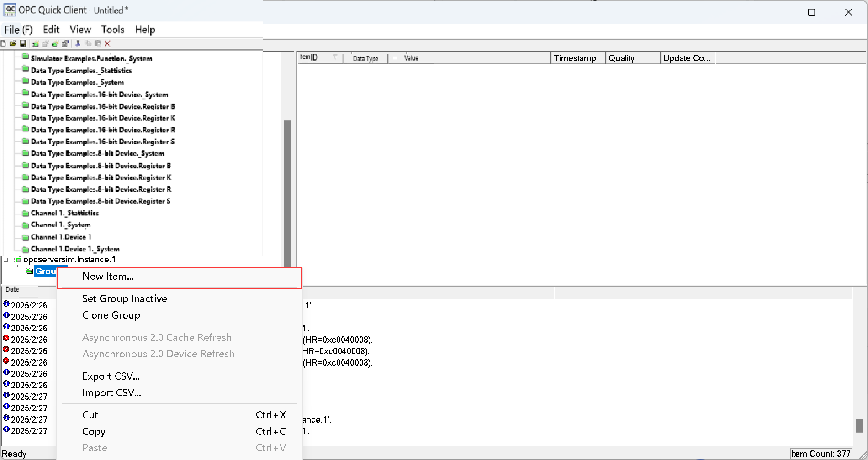Select Set Group Inactive menu entry
This screenshot has width=868, height=460.
(124, 299)
